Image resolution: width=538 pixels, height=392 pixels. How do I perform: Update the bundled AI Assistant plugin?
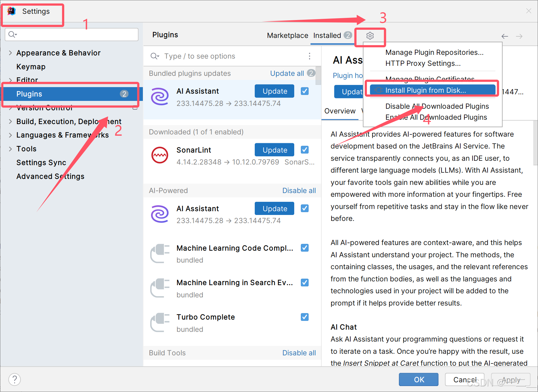[274, 91]
